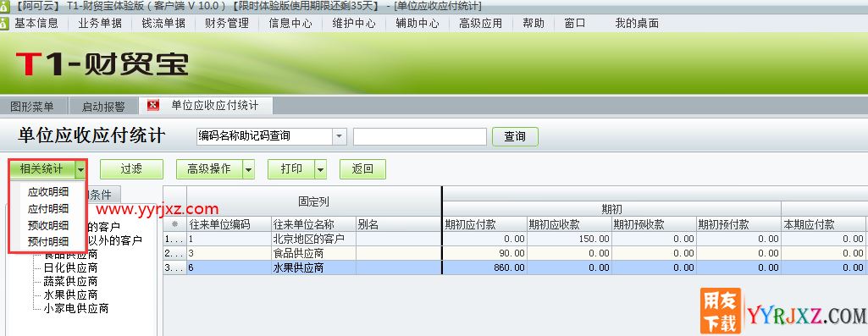This screenshot has height=336, width=868.
Task: Open dropdown arrow next to 打印
Action: (x=320, y=169)
